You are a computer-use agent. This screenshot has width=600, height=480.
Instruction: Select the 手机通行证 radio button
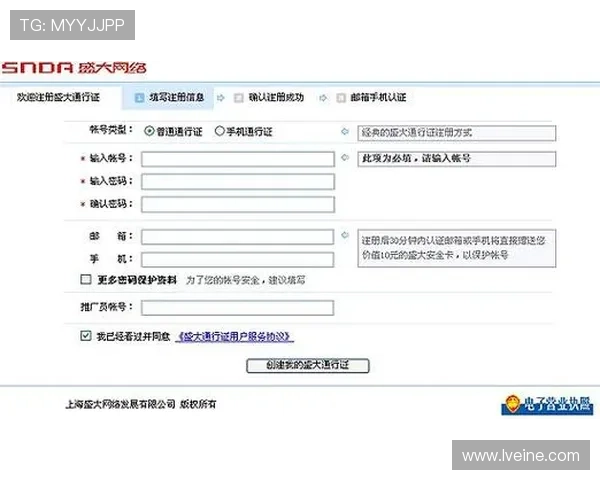[x=219, y=131]
